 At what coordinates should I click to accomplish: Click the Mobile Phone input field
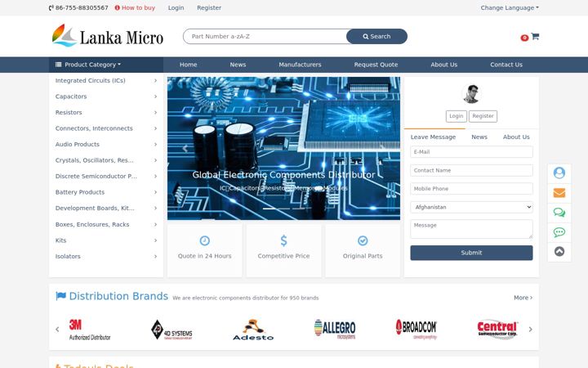[471, 189]
